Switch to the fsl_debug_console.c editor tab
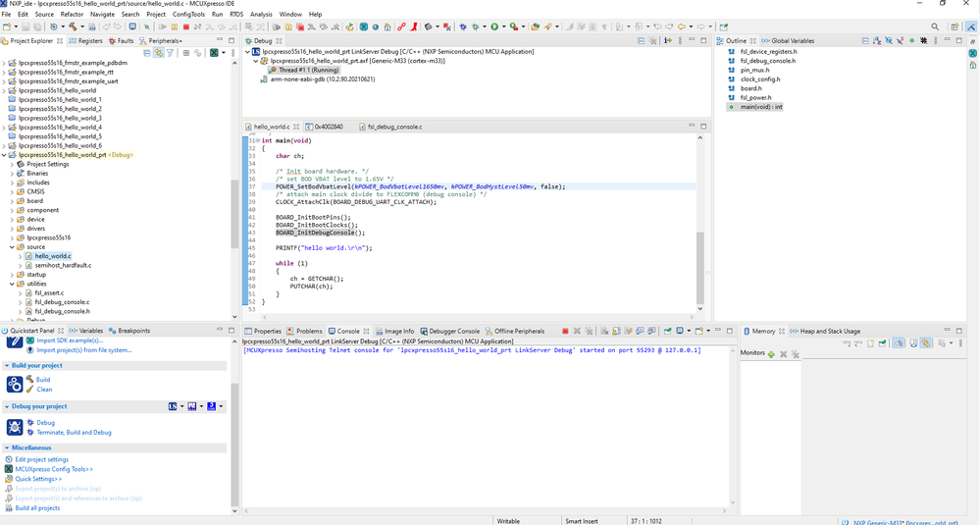980x525 pixels. (390, 127)
